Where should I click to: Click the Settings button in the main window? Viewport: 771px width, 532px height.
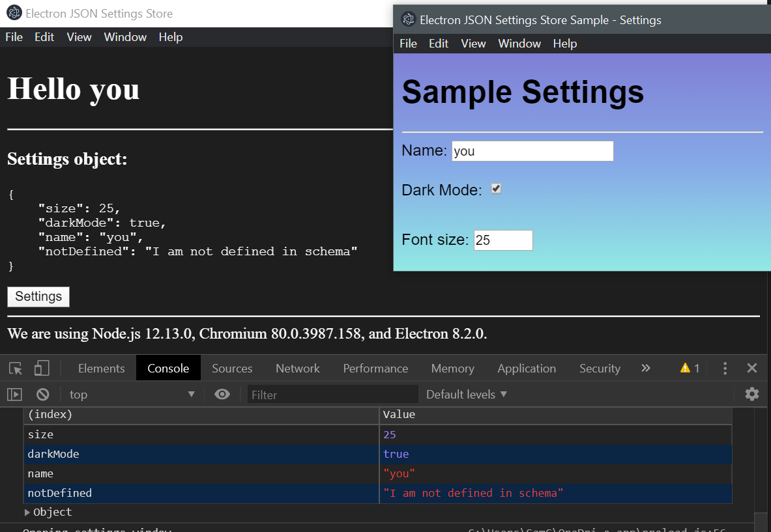[x=38, y=297]
